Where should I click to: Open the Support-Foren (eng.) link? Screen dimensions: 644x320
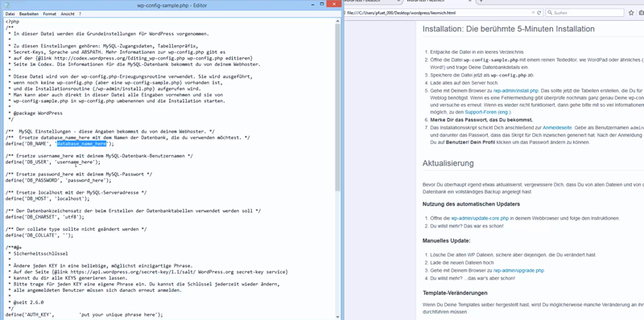(488, 112)
